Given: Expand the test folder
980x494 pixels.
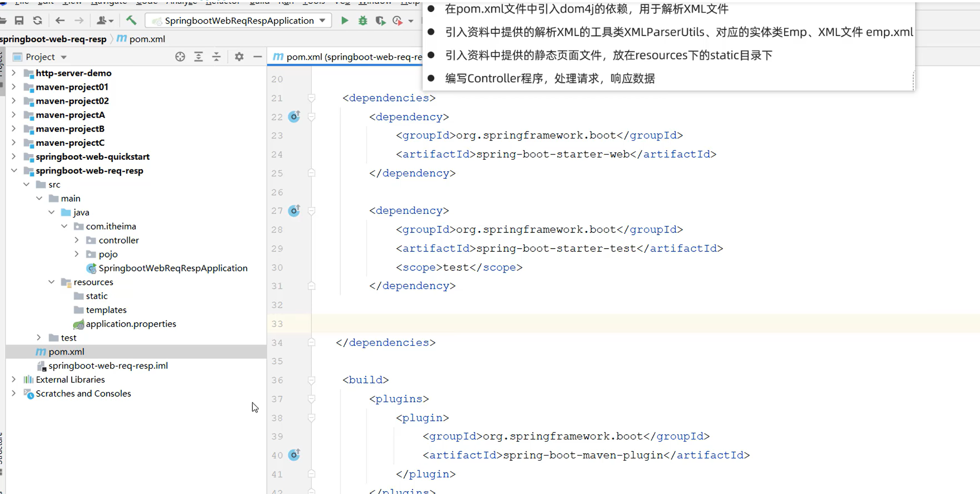Looking at the screenshot, I should (39, 338).
